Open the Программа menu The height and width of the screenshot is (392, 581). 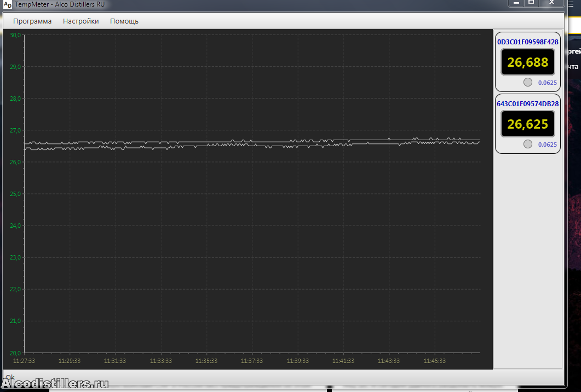32,21
